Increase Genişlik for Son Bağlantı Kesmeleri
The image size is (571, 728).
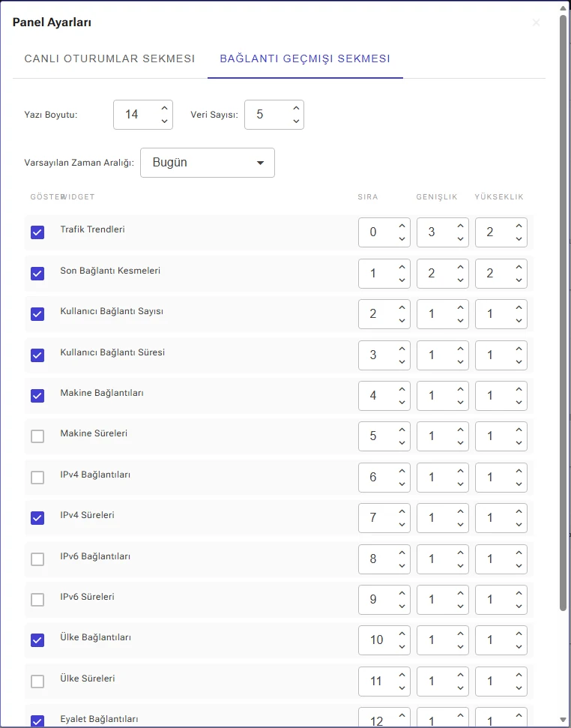(x=461, y=267)
